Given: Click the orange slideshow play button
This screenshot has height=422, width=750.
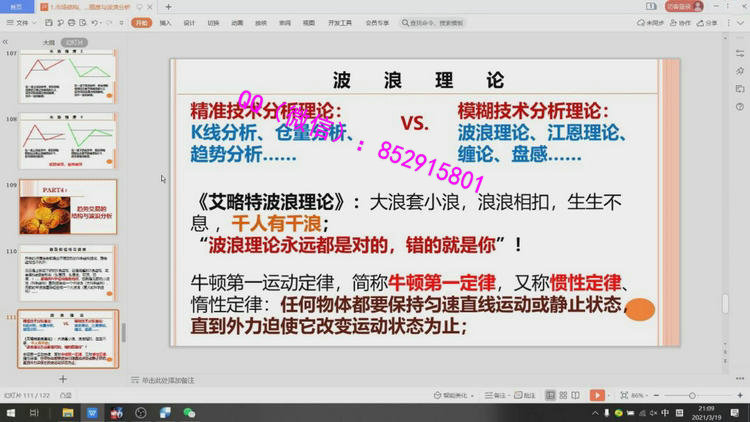Looking at the screenshot, I should [597, 396].
